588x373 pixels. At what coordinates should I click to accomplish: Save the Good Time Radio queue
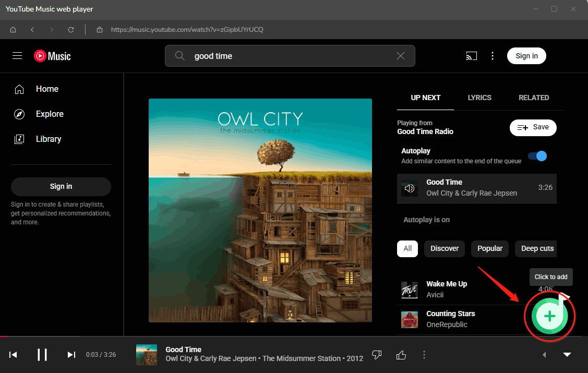[x=533, y=127]
